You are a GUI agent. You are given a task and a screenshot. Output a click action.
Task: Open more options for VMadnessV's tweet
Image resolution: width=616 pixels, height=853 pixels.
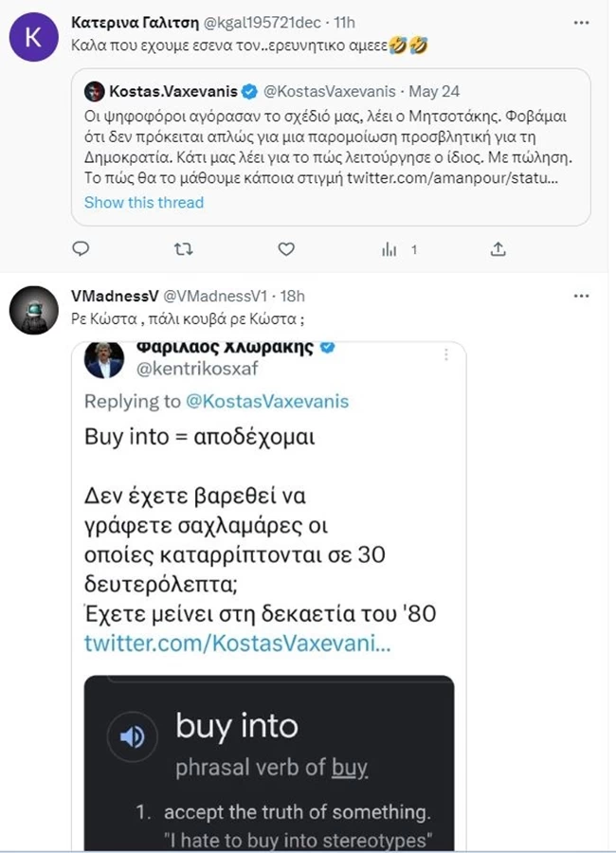[x=581, y=296]
